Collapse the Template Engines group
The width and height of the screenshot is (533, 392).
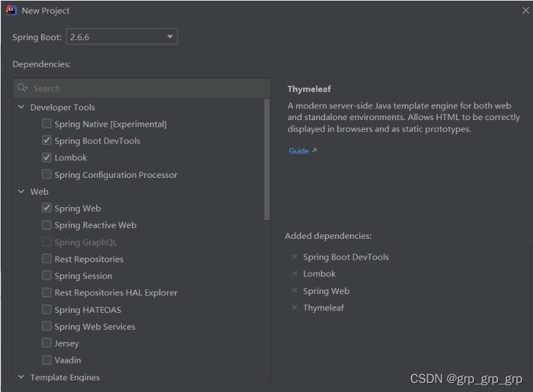coord(21,377)
